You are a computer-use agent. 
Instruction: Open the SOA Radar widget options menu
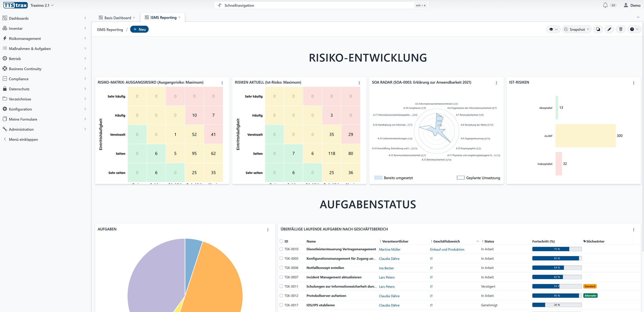(496, 83)
